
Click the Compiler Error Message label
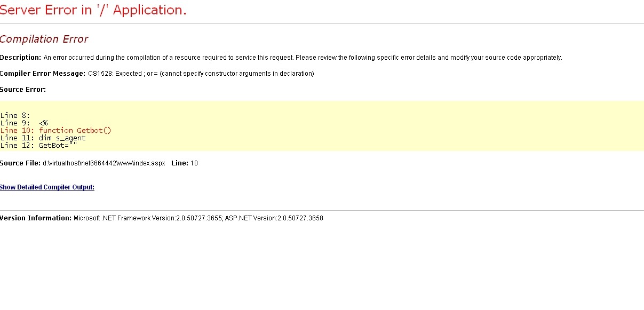pos(43,74)
